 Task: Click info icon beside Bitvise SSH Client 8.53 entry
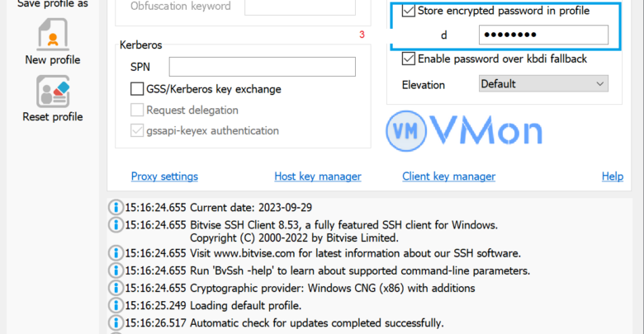tap(116, 225)
